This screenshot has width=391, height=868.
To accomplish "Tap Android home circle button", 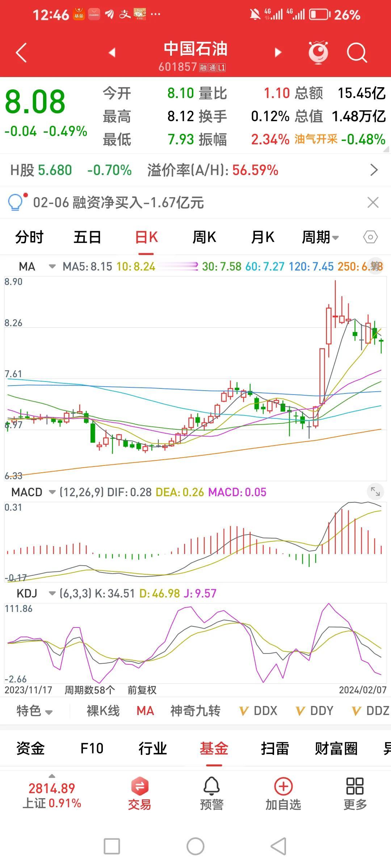I will [195, 846].
